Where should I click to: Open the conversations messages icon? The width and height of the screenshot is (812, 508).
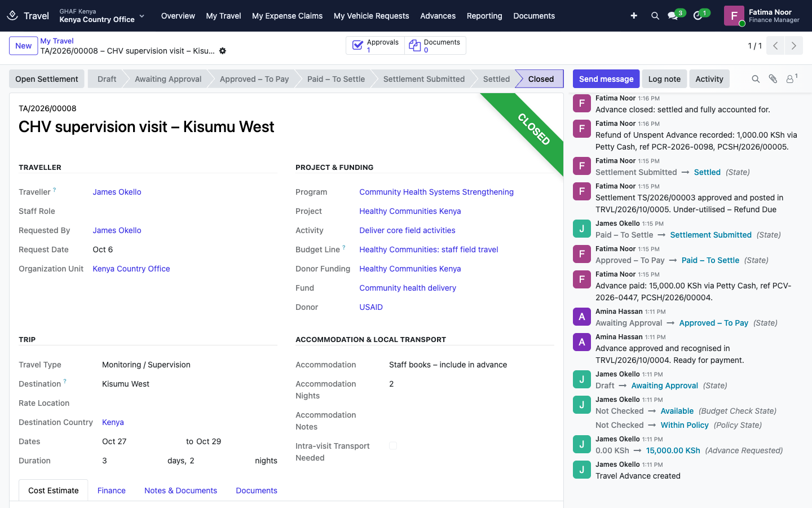(673, 16)
